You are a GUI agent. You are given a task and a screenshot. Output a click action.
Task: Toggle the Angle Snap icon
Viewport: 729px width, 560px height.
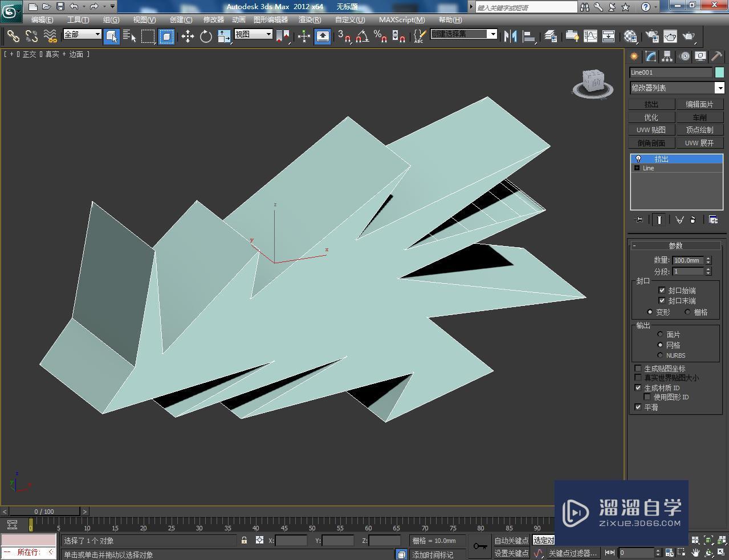coord(362,36)
